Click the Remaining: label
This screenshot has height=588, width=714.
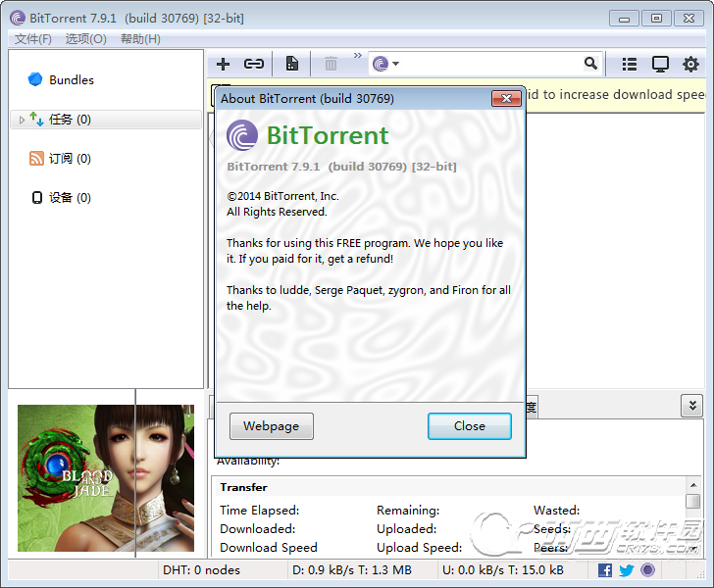click(x=408, y=511)
